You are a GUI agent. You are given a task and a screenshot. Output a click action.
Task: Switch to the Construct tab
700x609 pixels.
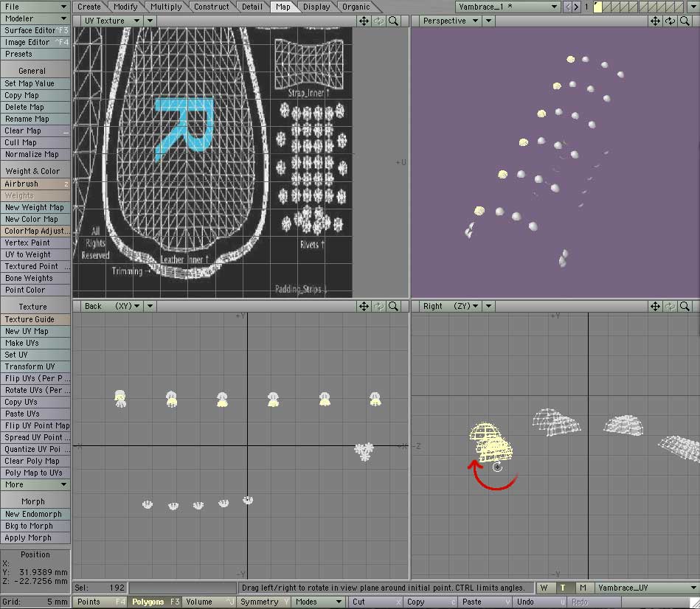coord(212,7)
